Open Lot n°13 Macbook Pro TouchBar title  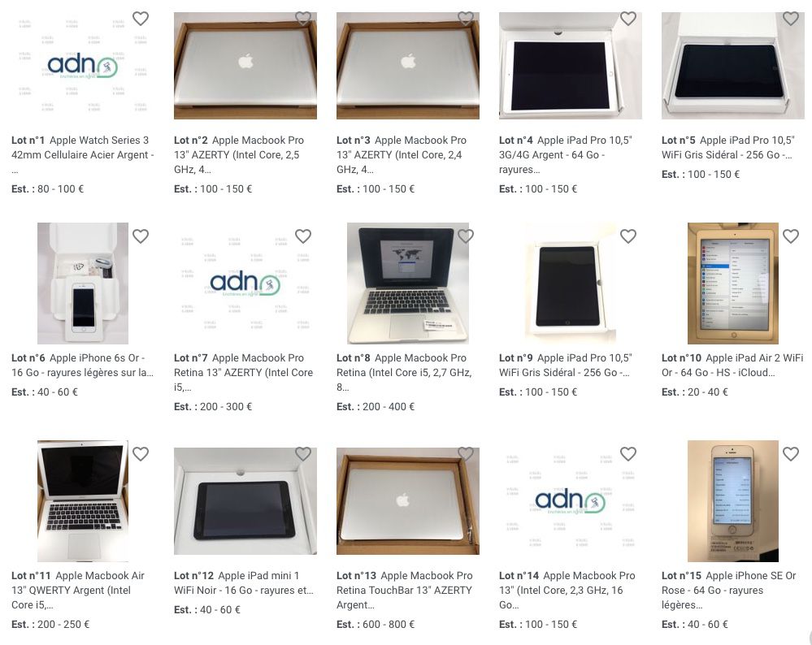(x=405, y=590)
